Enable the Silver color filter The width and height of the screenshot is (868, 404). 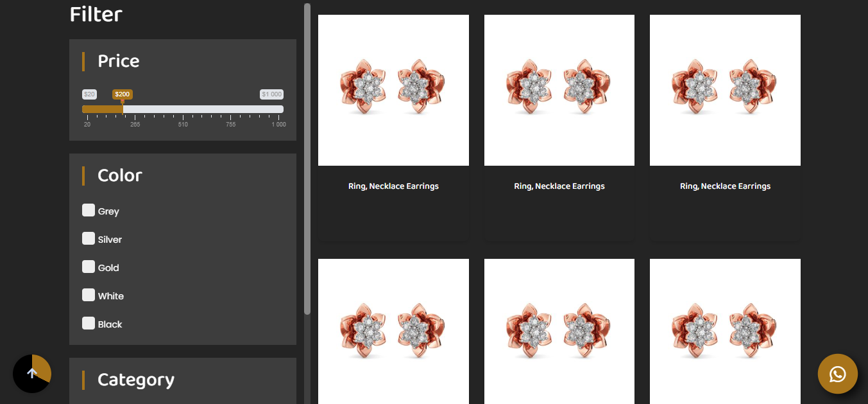(89, 238)
